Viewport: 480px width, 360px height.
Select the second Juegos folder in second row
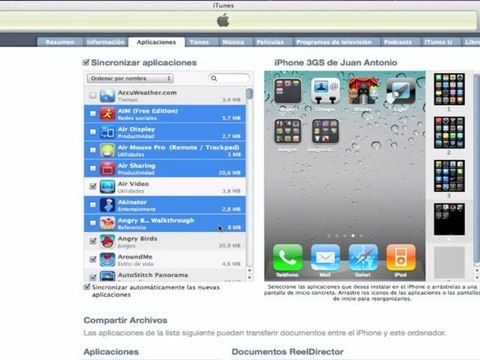pyautogui.click(x=325, y=131)
